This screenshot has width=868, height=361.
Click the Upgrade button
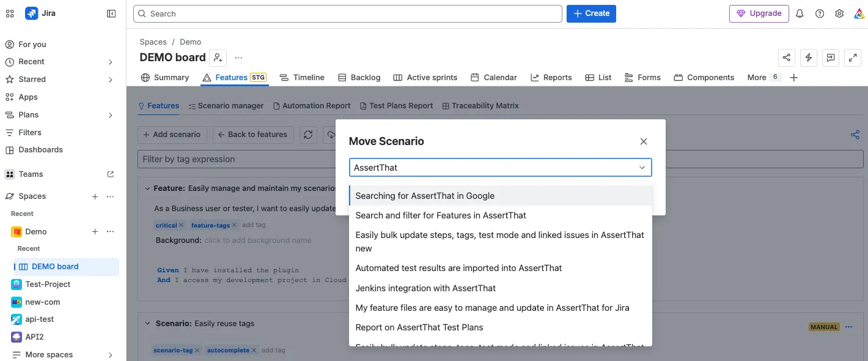tap(759, 13)
